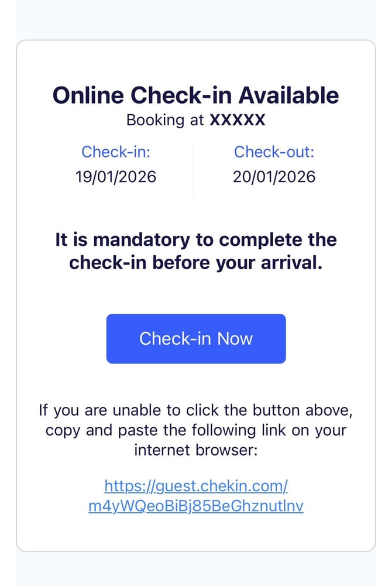The image size is (392, 586).
Task: Click the line starting "copy and paste"
Action: 196,430
